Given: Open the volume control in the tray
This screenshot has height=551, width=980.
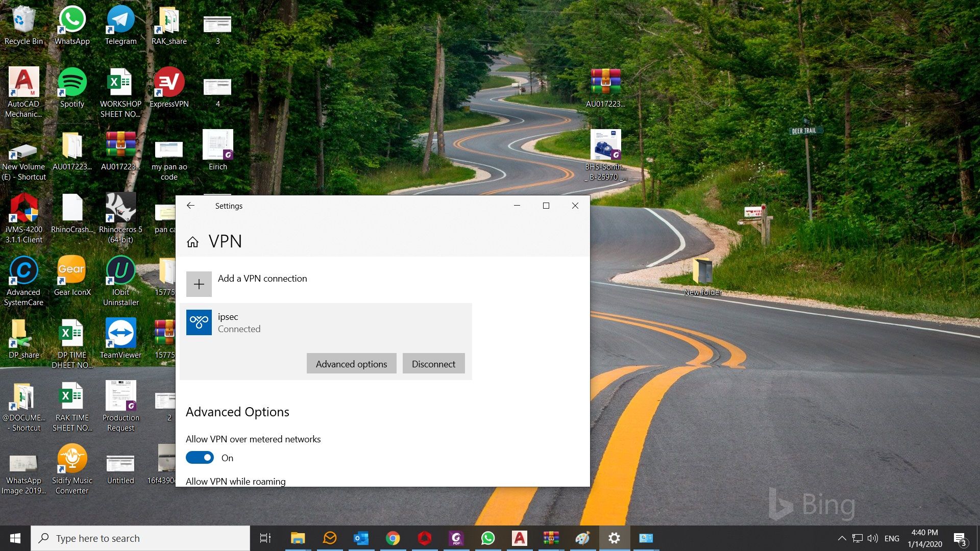Looking at the screenshot, I should click(873, 538).
